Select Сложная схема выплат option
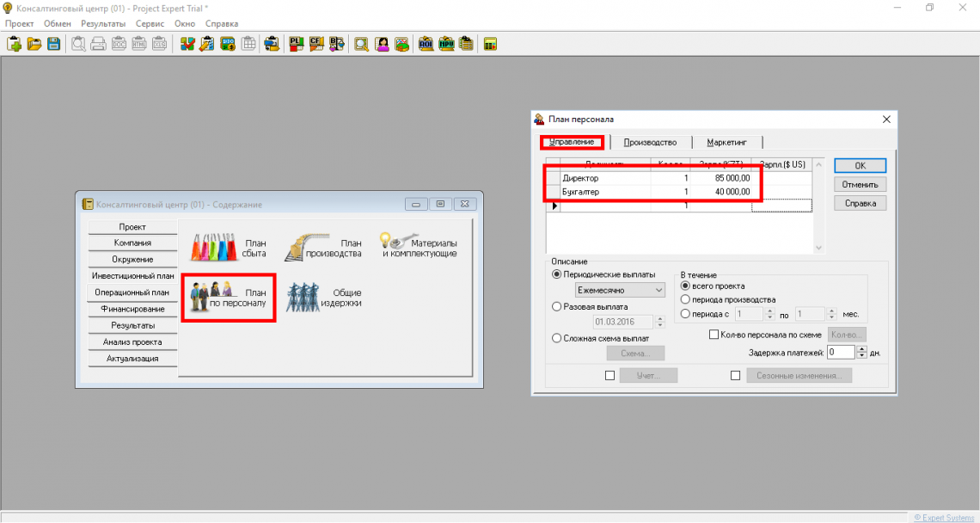 pos(556,338)
